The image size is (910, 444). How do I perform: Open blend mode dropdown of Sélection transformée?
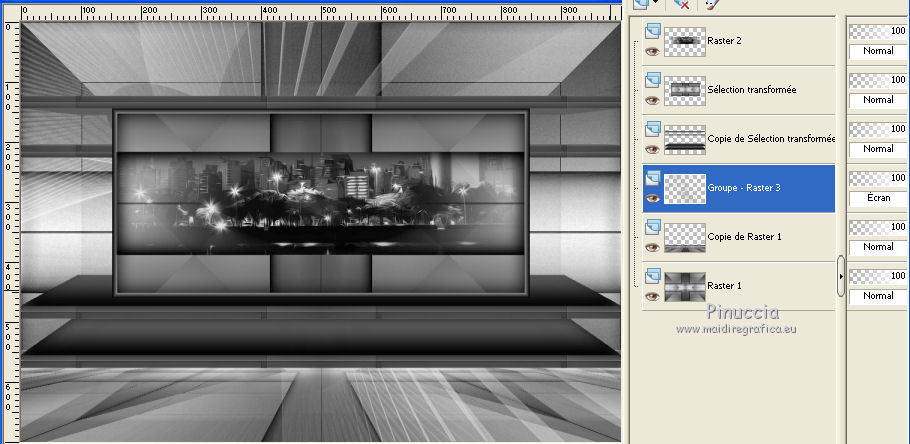click(879, 100)
